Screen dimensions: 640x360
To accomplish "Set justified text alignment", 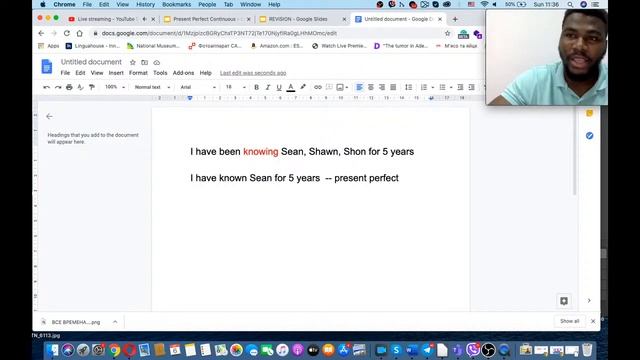I will [x=393, y=87].
